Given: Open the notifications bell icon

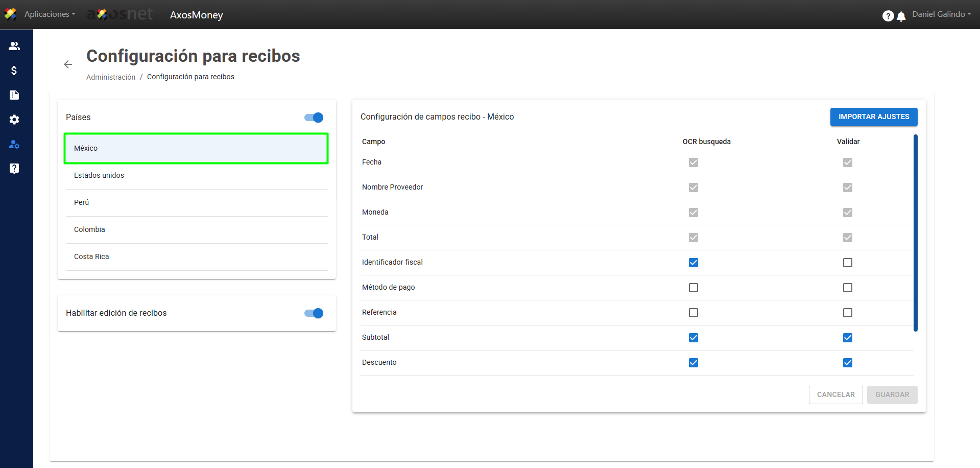Looking at the screenshot, I should click(901, 16).
